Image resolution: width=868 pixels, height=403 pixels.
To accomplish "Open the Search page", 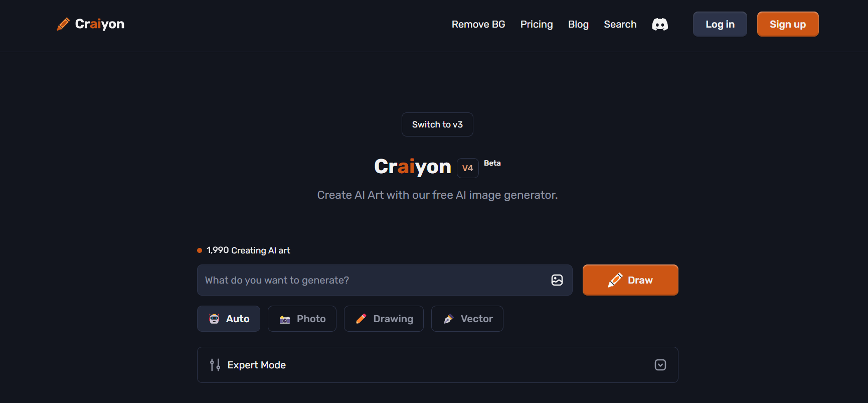I will (x=620, y=24).
